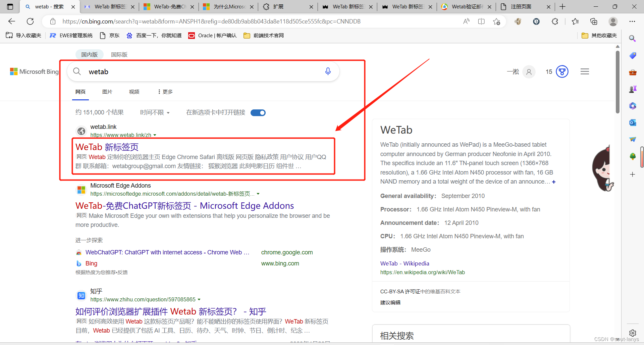Reload the current page

[30, 21]
